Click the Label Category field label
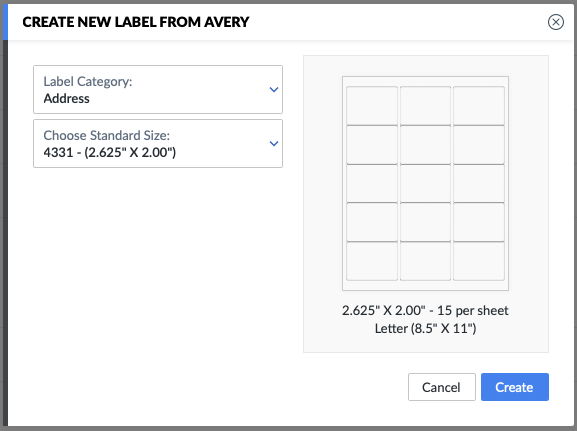Image resolution: width=577 pixels, height=431 pixels. pos(88,81)
